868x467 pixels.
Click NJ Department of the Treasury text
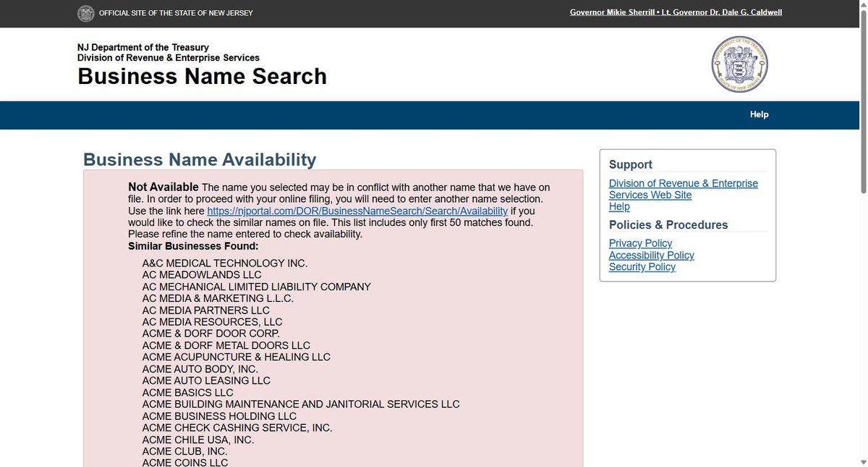[143, 47]
